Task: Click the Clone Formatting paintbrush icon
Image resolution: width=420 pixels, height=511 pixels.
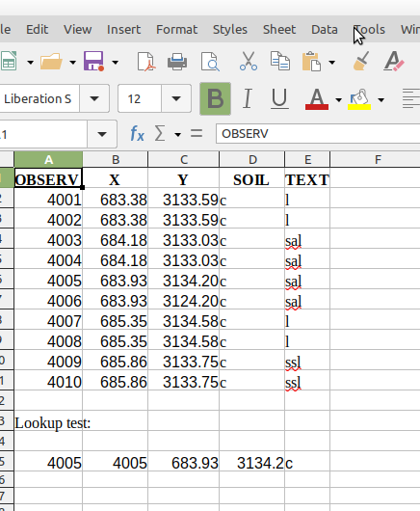Action: pos(361,61)
